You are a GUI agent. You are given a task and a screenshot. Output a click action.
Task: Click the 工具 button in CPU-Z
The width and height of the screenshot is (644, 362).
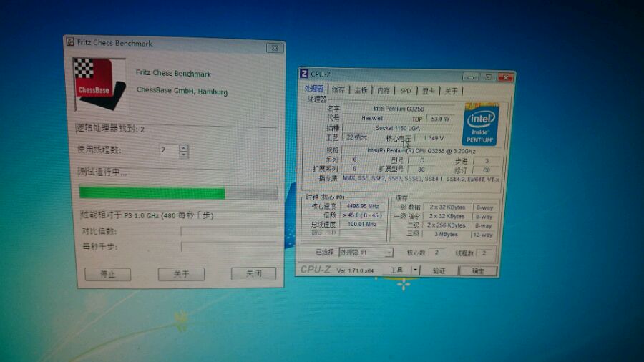click(397, 270)
